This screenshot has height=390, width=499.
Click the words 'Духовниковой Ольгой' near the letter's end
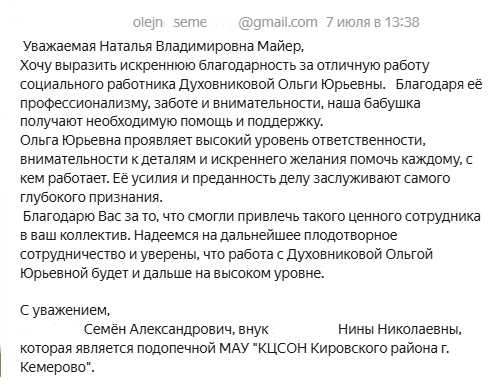pyautogui.click(x=360, y=254)
